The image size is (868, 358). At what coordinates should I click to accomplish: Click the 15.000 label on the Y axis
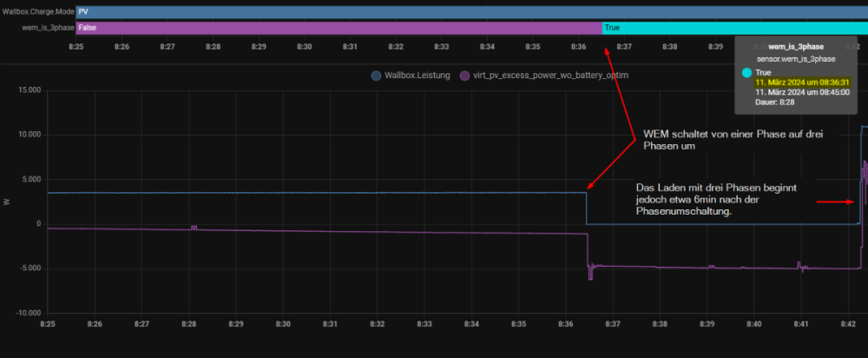click(28, 90)
